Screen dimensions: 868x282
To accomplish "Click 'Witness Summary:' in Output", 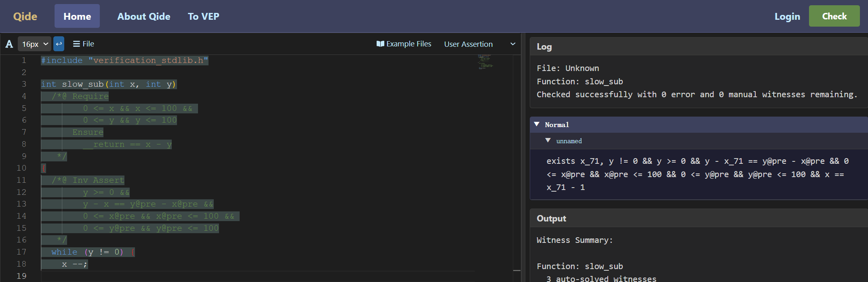I will 574,240.
